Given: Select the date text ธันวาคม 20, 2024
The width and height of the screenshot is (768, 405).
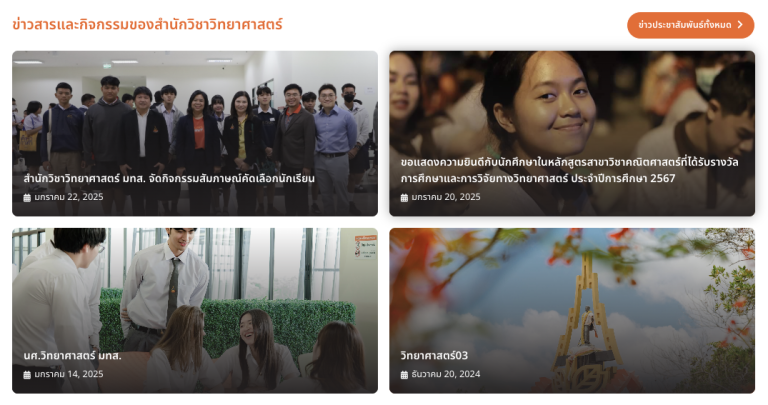Looking at the screenshot, I should (x=446, y=374).
